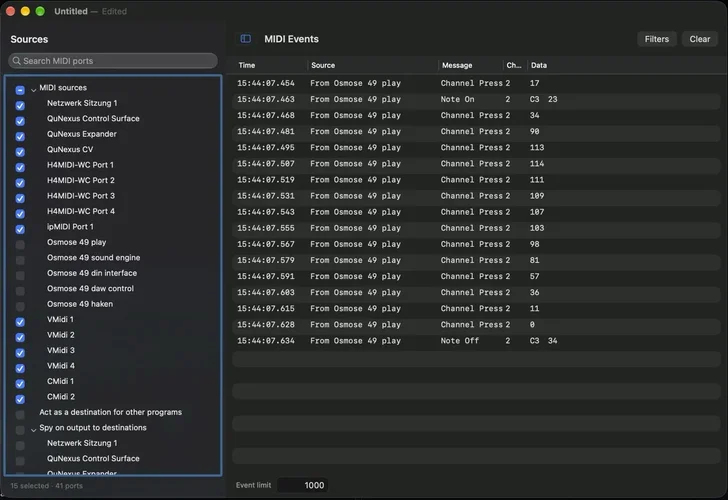Uncheck VMidi 2 source

click(x=20, y=337)
